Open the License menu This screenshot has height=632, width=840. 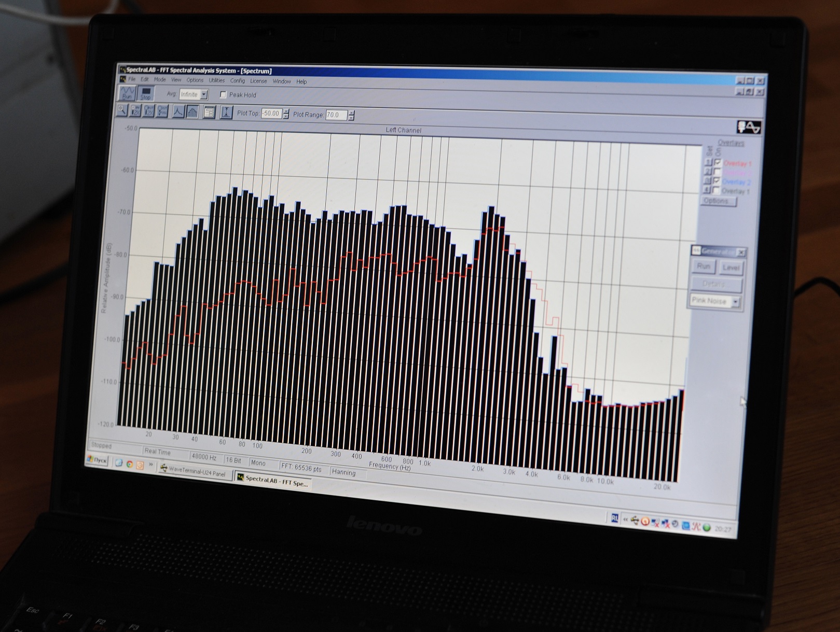point(258,81)
